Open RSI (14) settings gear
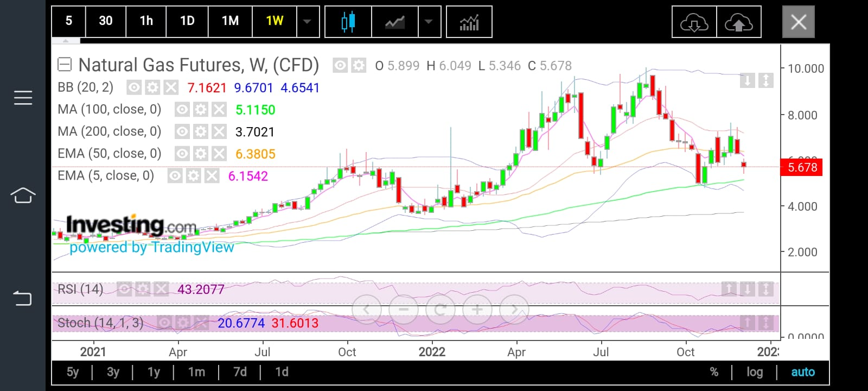This screenshot has width=868, height=391. (143, 289)
